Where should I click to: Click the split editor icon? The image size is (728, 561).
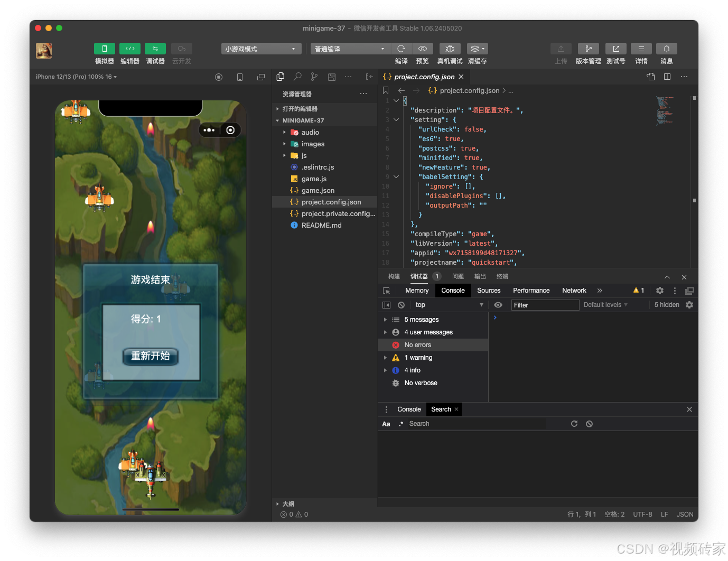point(667,77)
